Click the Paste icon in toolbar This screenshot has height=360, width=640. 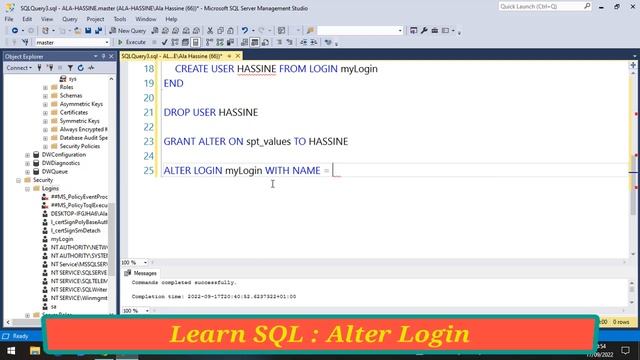[x=231, y=31]
